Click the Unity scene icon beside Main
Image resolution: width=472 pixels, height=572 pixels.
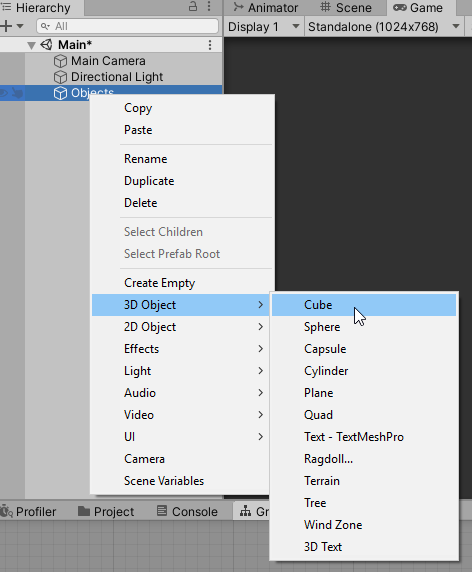(x=47, y=45)
